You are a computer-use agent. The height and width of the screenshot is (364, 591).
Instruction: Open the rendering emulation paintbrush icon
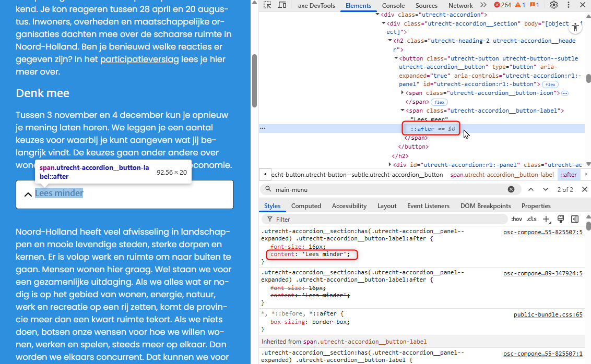[x=561, y=219]
